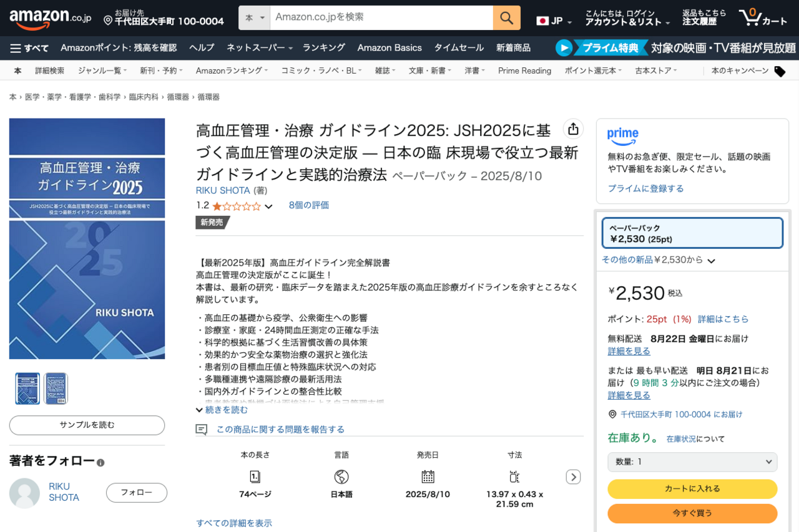Expand その他の新品 ¥2,530から options
Viewport: 799px width, 532px height.
(659, 260)
